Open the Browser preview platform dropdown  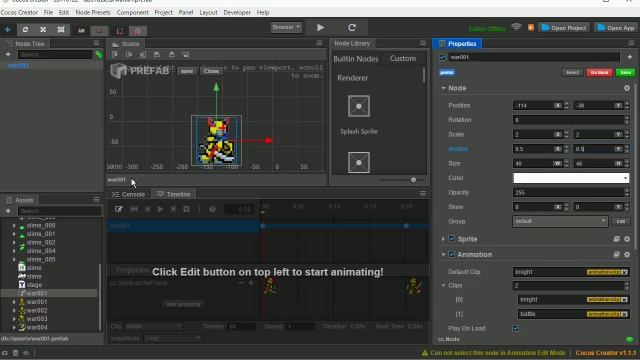[x=286, y=27]
